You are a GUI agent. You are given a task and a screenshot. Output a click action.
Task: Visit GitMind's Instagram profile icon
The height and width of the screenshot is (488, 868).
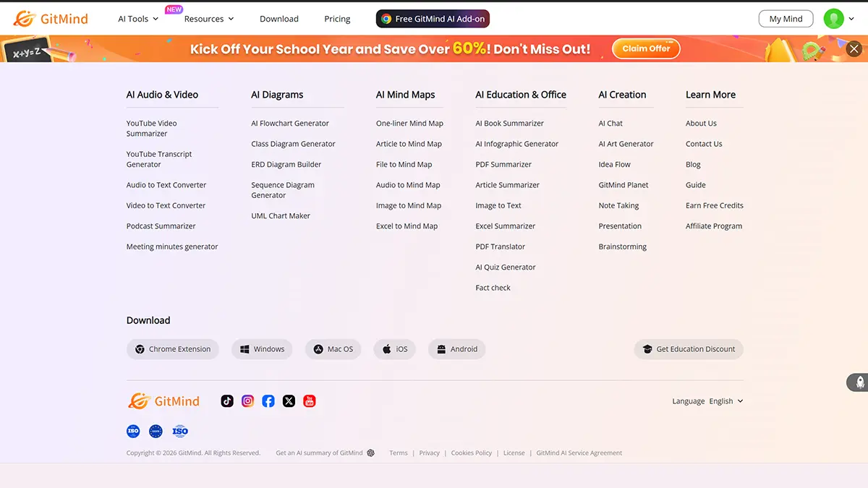point(247,401)
